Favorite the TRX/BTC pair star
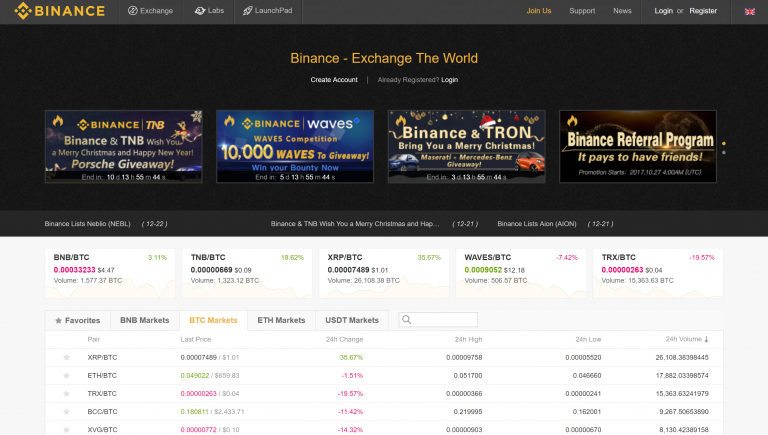Image resolution: width=768 pixels, height=435 pixels. (x=66, y=394)
